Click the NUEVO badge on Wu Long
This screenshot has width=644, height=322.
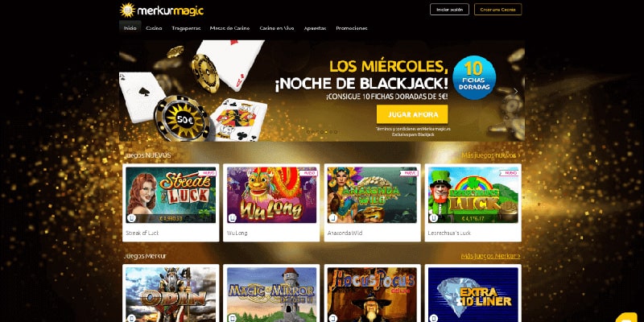click(308, 173)
